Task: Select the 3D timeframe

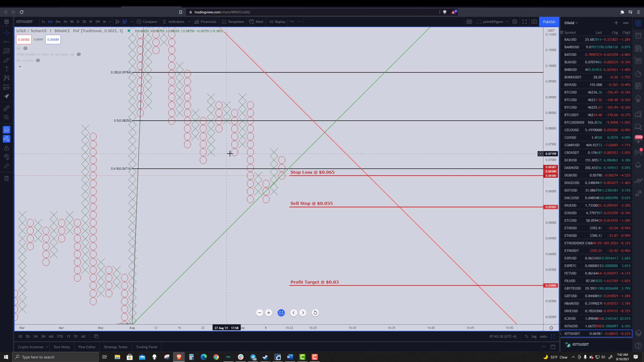Action: pyautogui.click(x=84, y=22)
